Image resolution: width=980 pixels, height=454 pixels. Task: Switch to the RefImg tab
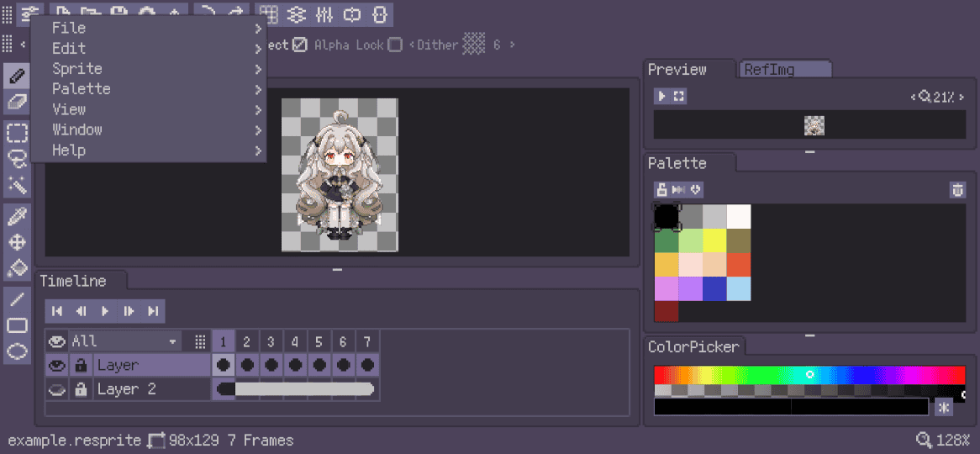coord(783,70)
